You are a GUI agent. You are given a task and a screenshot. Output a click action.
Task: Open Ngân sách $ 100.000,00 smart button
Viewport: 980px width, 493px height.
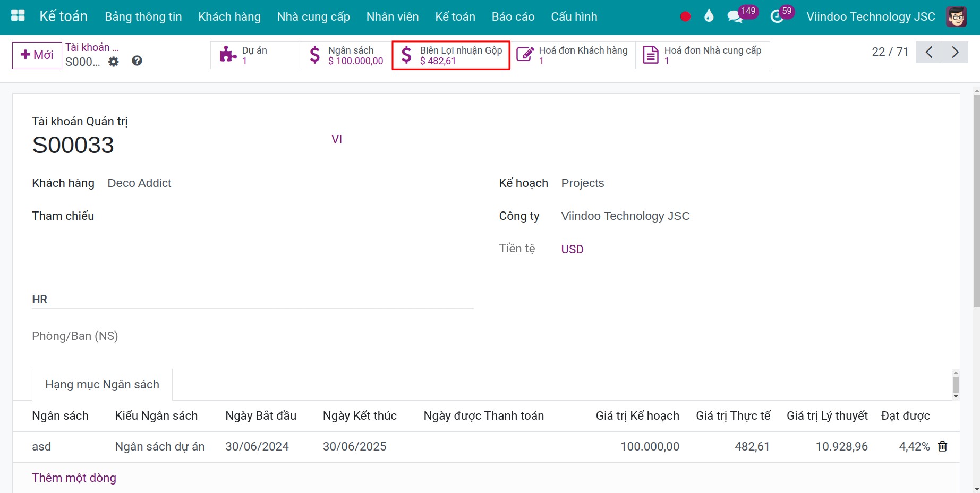[346, 55]
